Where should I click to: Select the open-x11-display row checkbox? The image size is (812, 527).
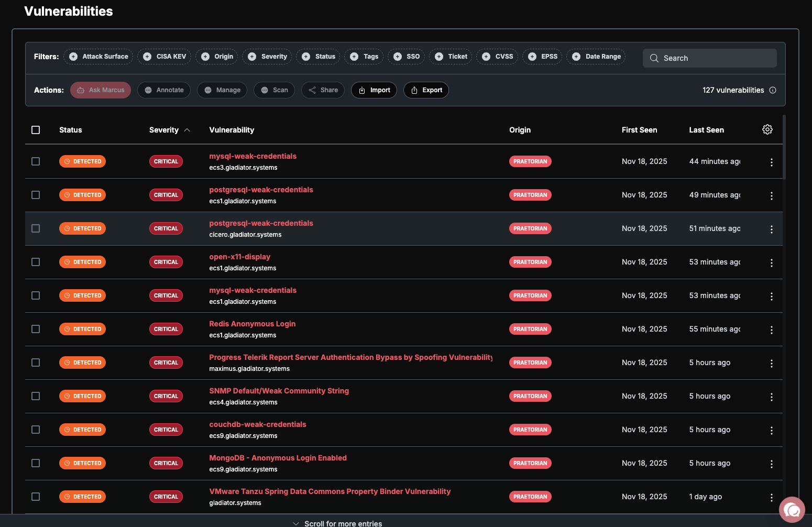pyautogui.click(x=36, y=262)
